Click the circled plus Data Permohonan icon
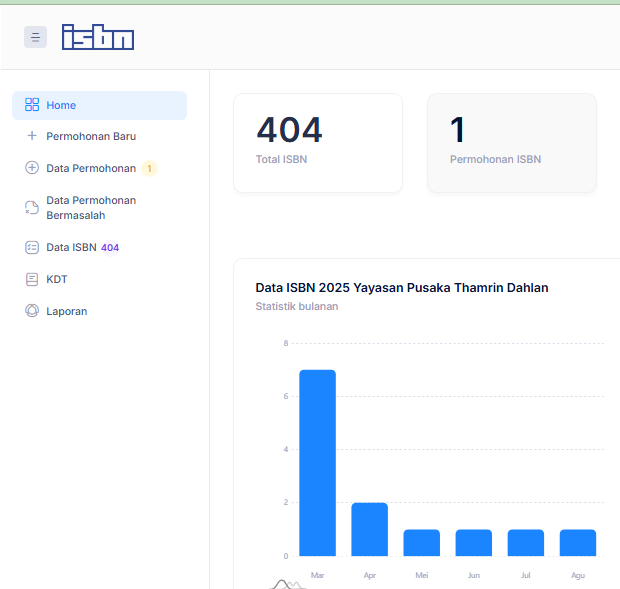Viewport: 620px width, 589px height. pyautogui.click(x=32, y=168)
